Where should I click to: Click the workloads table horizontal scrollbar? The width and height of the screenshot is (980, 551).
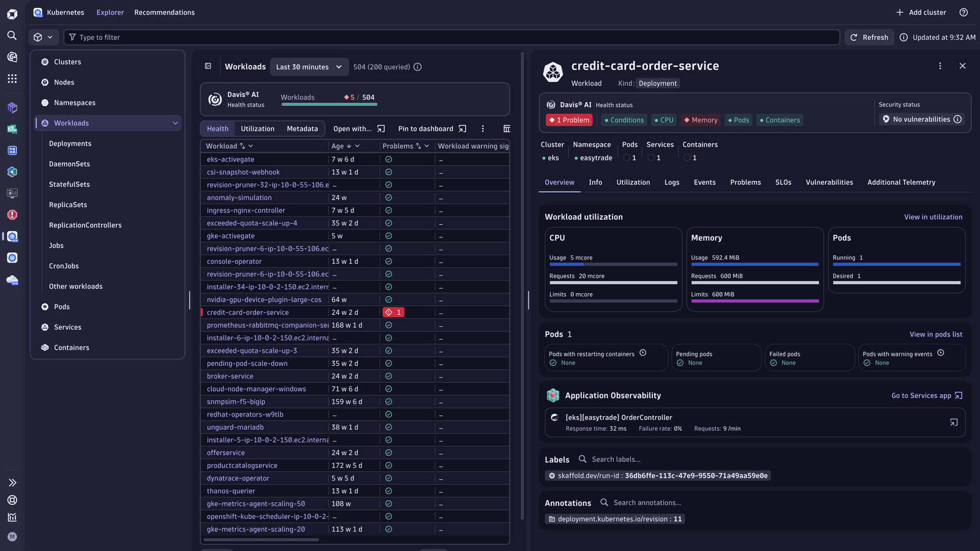261,539
